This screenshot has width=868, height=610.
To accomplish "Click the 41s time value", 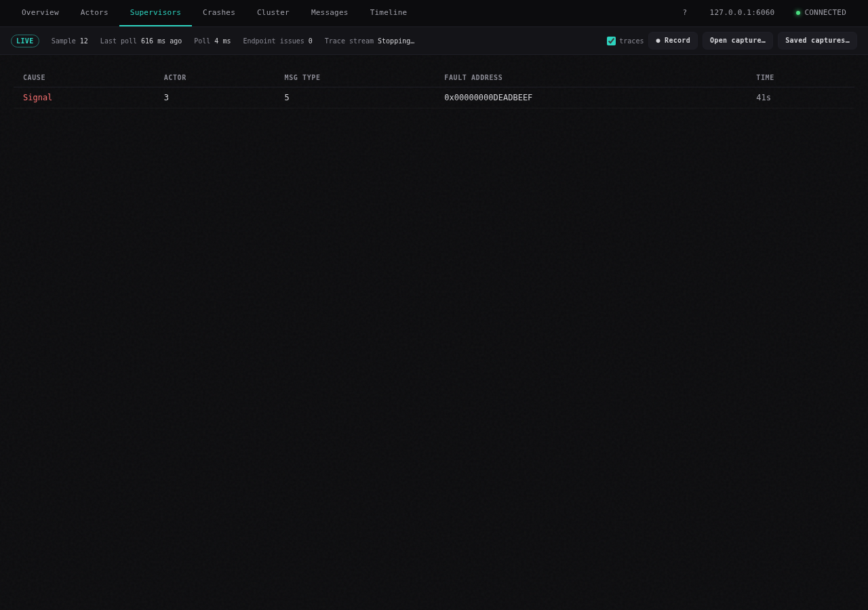I will [764, 98].
